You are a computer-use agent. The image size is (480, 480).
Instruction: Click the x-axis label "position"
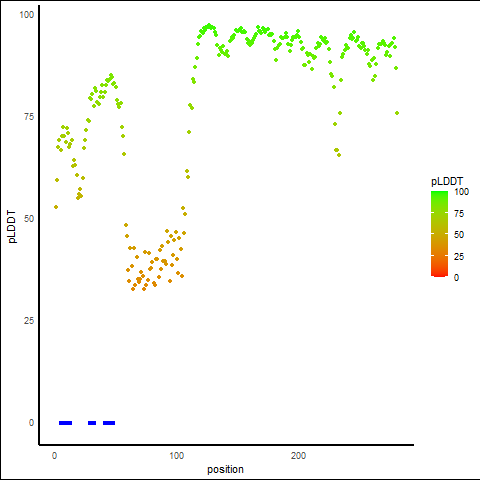225,469
